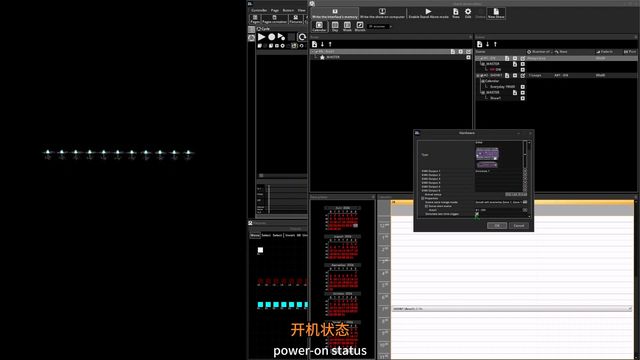Click the Cancel button in the dialog
This screenshot has width=640, height=360.
(519, 226)
